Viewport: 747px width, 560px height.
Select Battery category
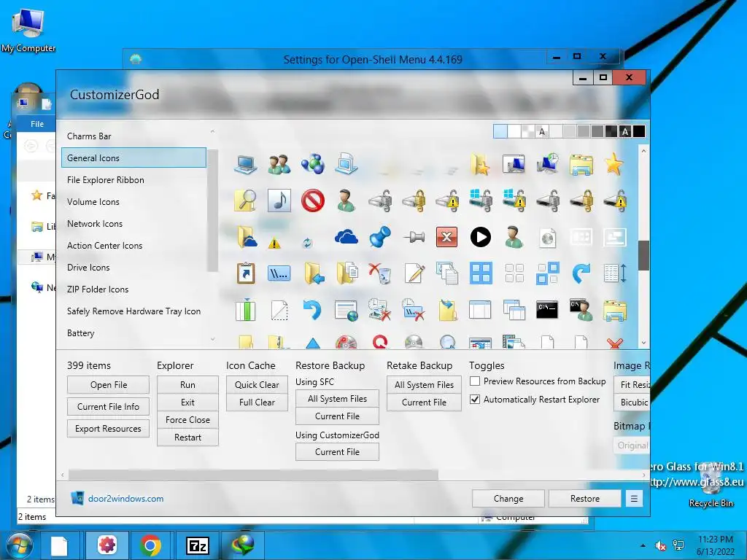click(133, 332)
